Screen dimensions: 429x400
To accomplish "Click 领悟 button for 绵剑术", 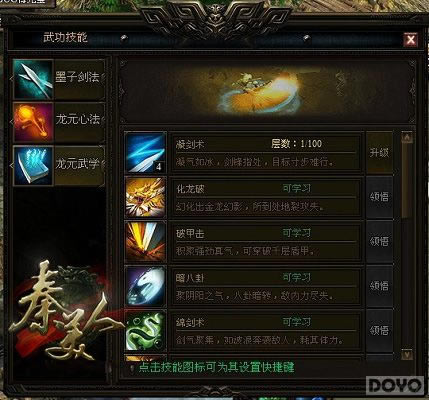I will (x=379, y=330).
